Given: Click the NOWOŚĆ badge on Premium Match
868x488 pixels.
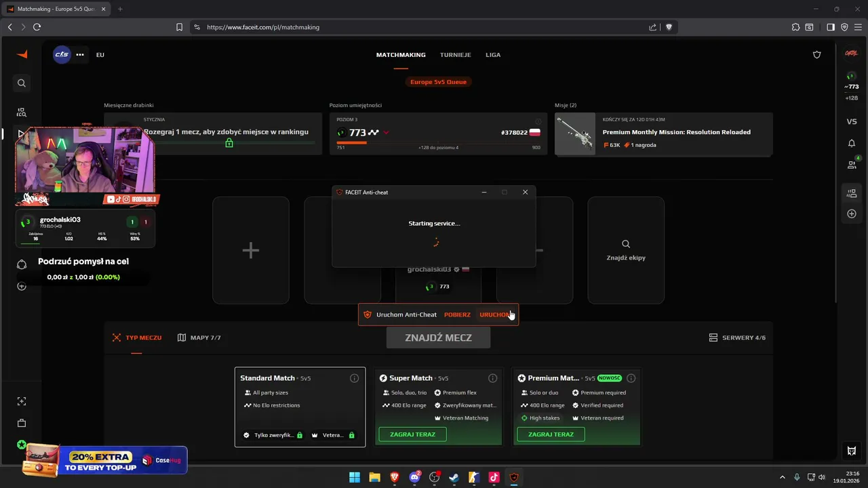Looking at the screenshot, I should 610,378.
